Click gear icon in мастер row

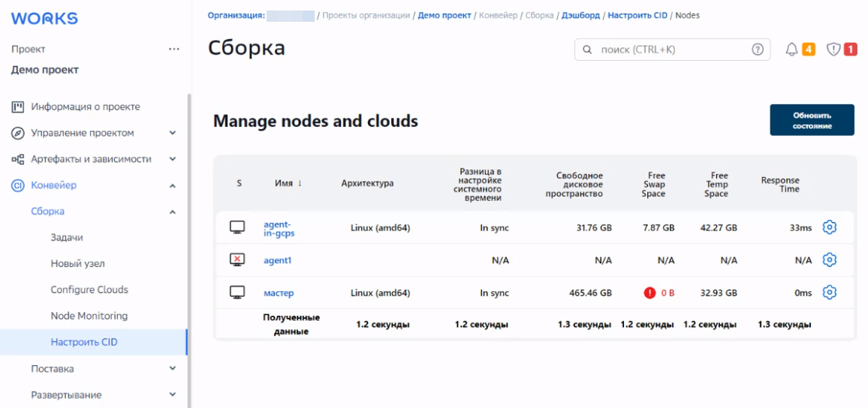point(829,292)
